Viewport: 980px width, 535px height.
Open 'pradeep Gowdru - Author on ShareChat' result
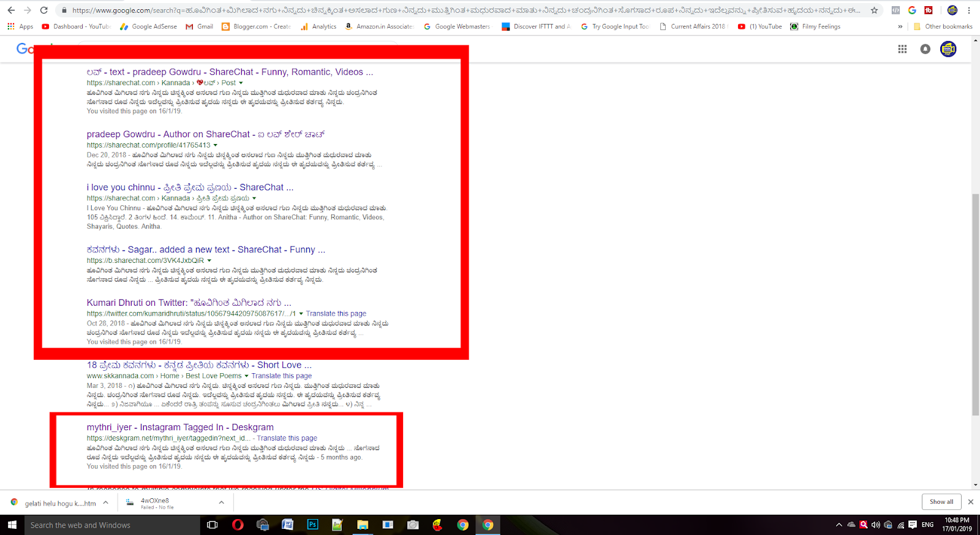[x=205, y=134]
